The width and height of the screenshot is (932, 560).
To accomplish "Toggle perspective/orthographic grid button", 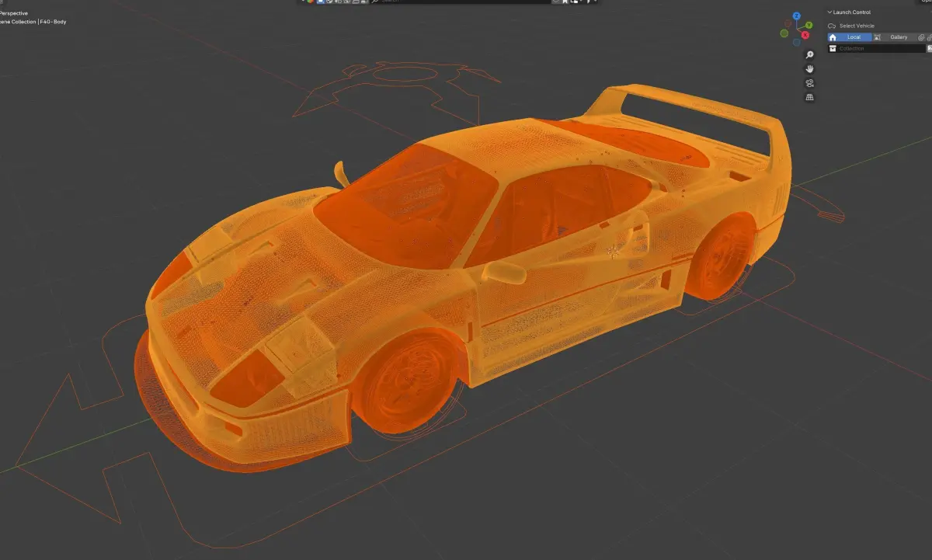I will [x=810, y=97].
